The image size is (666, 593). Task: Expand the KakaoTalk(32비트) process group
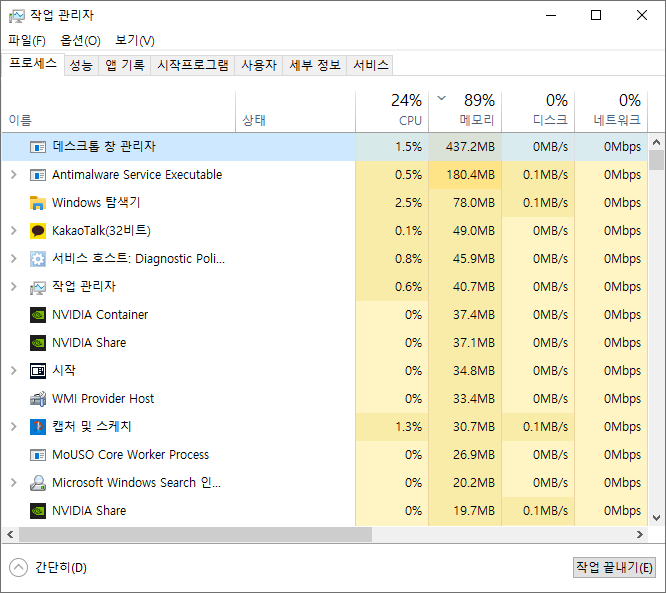(x=14, y=231)
